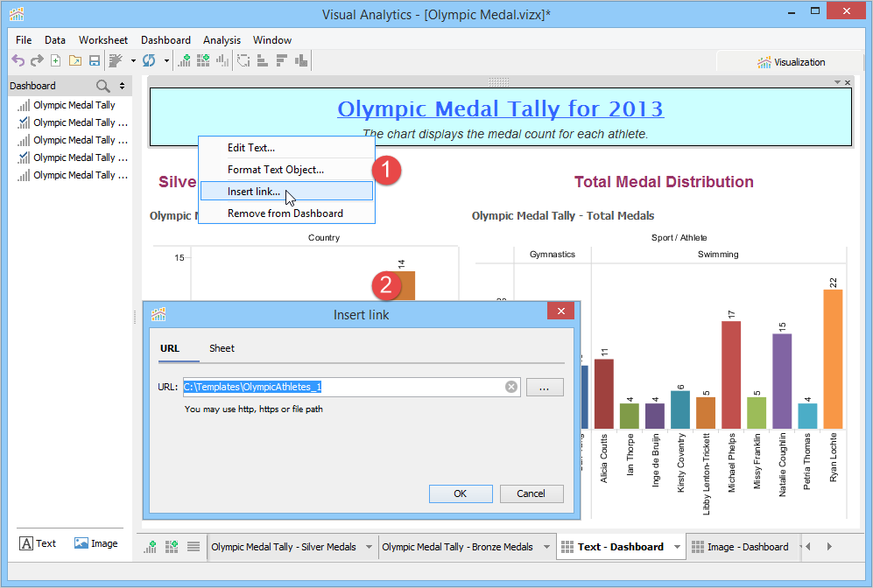
Task: Click the Visualization panel button
Action: (x=791, y=62)
